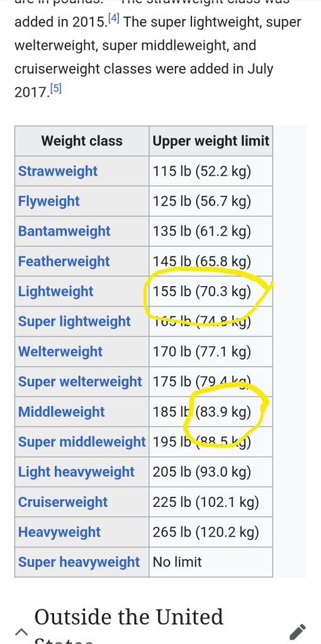Open the Bantamweight link
Viewport: 321px width, 644px height.
[64, 231]
